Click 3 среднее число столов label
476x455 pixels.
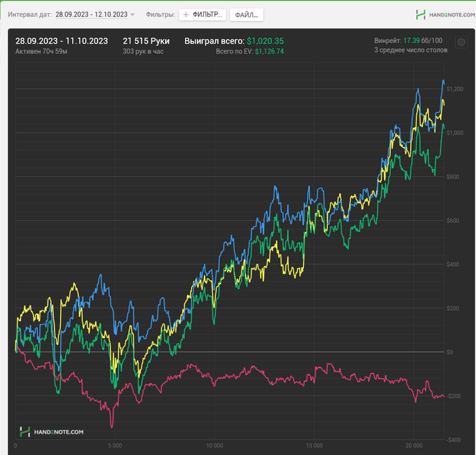pos(411,50)
